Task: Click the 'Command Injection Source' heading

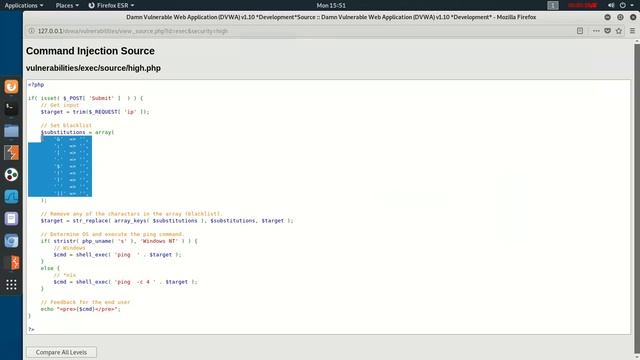Action: [90, 51]
